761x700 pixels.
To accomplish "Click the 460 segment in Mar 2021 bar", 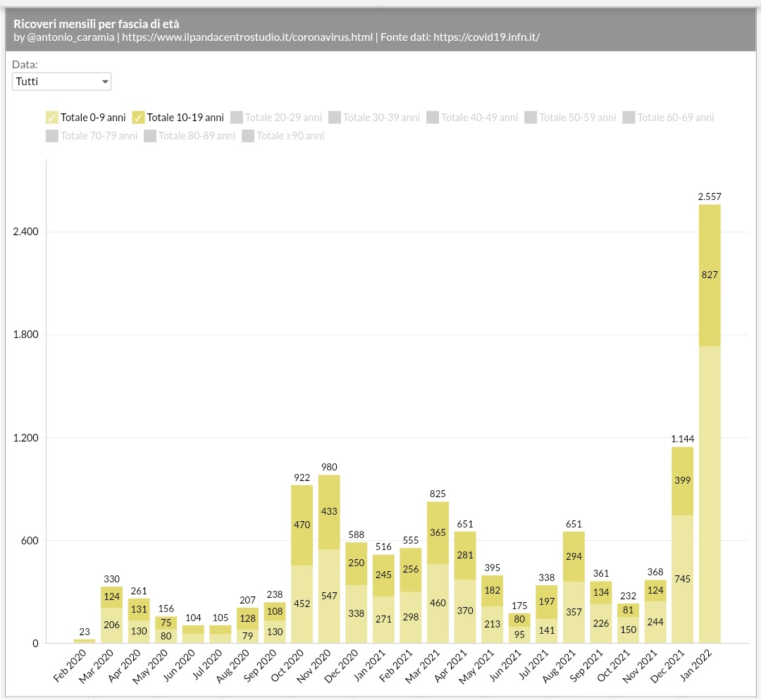I will [x=438, y=603].
